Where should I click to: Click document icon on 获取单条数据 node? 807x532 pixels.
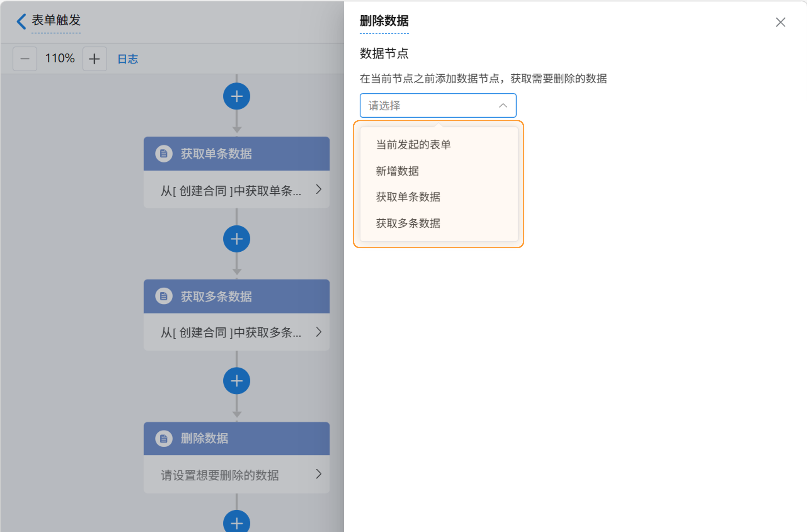point(164,154)
